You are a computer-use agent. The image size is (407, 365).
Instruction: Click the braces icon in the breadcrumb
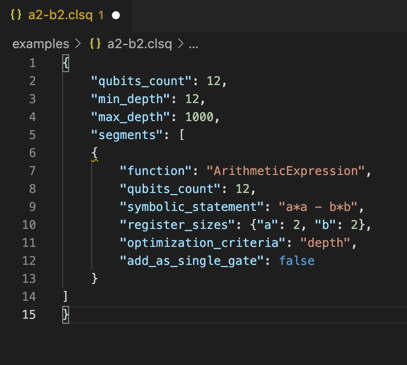coord(95,44)
